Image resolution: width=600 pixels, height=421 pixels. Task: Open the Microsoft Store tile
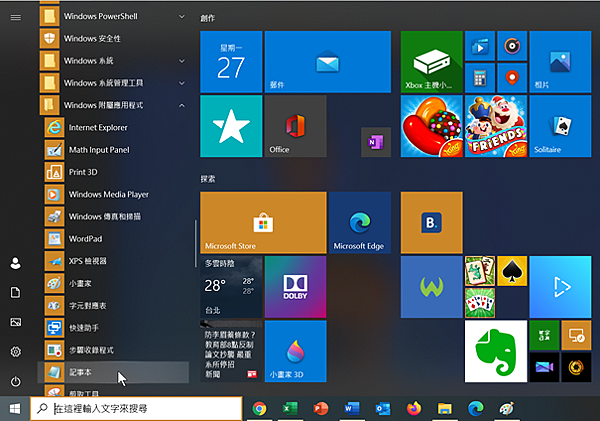(x=263, y=223)
